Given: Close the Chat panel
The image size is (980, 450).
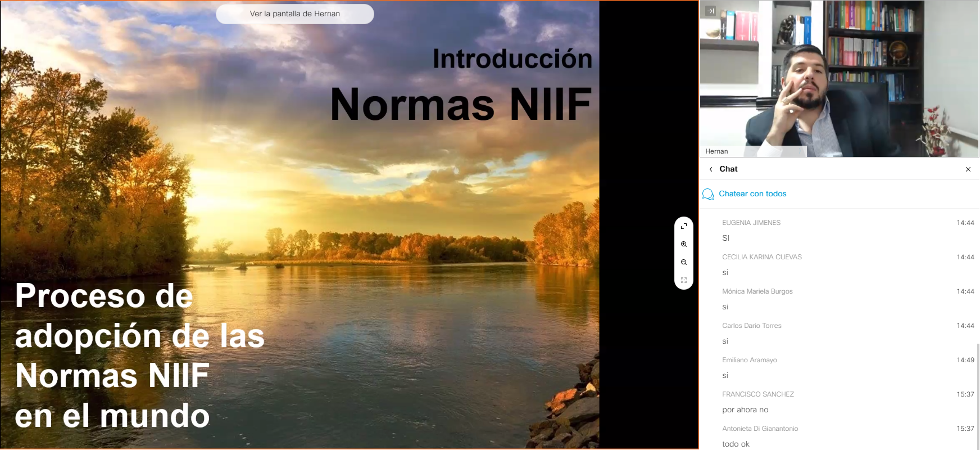Looking at the screenshot, I should (x=968, y=169).
